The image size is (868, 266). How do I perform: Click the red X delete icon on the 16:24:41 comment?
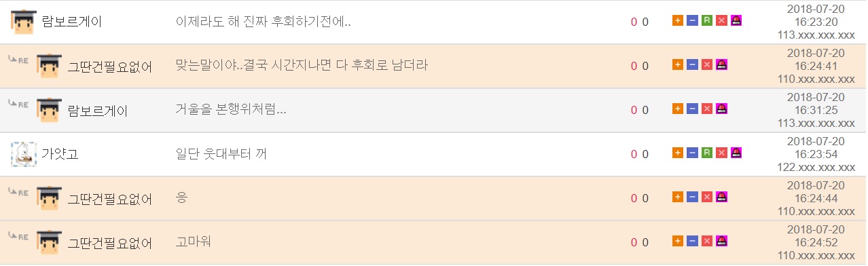click(707, 65)
